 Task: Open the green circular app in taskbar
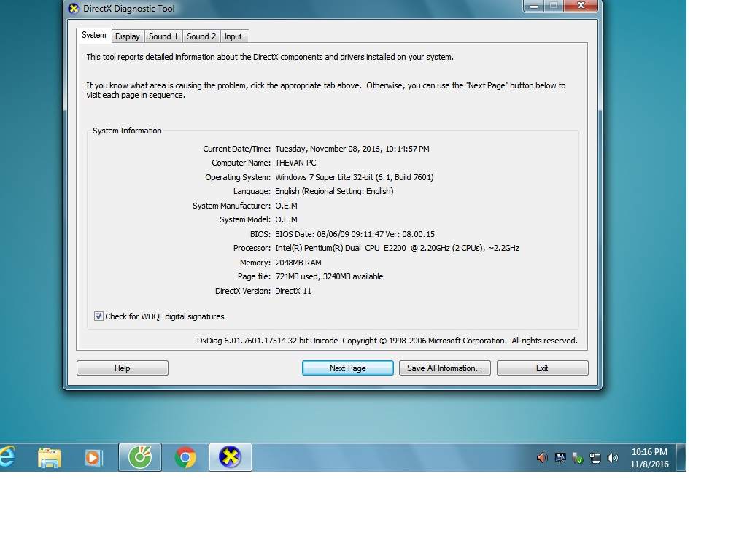pos(140,457)
